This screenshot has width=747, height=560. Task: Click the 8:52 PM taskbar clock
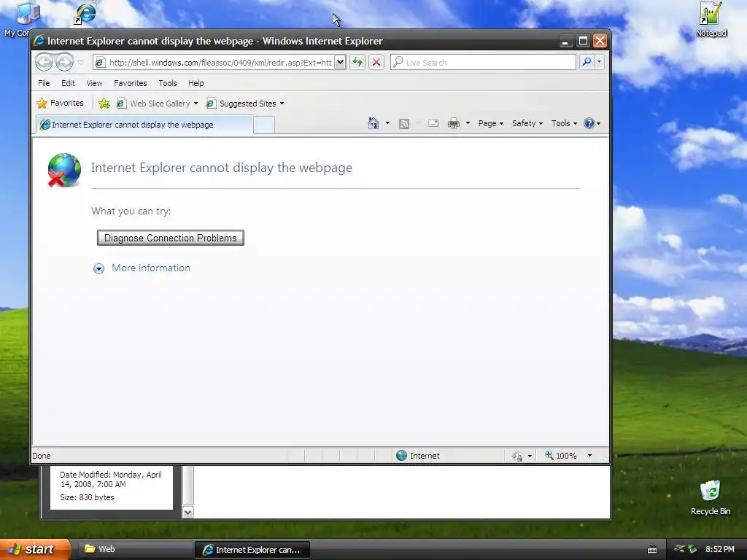[720, 549]
